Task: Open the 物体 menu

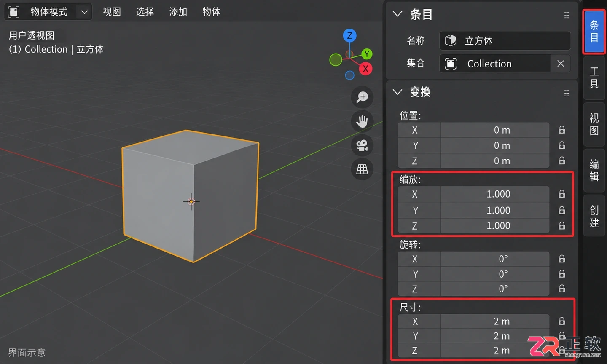Action: point(211,12)
